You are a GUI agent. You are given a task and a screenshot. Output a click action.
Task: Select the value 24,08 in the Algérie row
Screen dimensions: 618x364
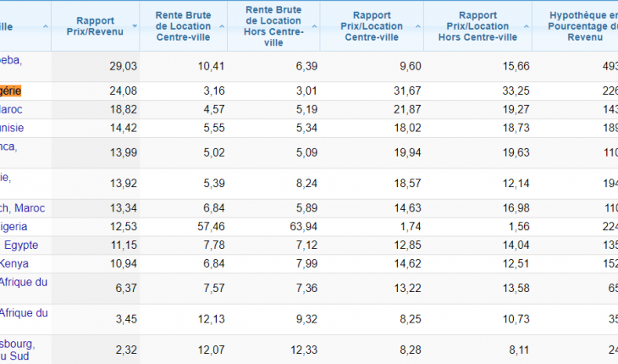[x=123, y=91]
